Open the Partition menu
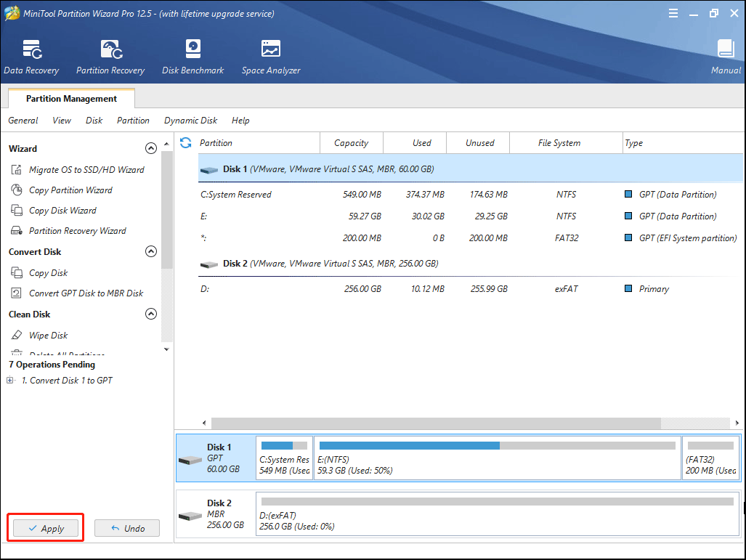Viewport: 746px width, 560px height. (133, 121)
